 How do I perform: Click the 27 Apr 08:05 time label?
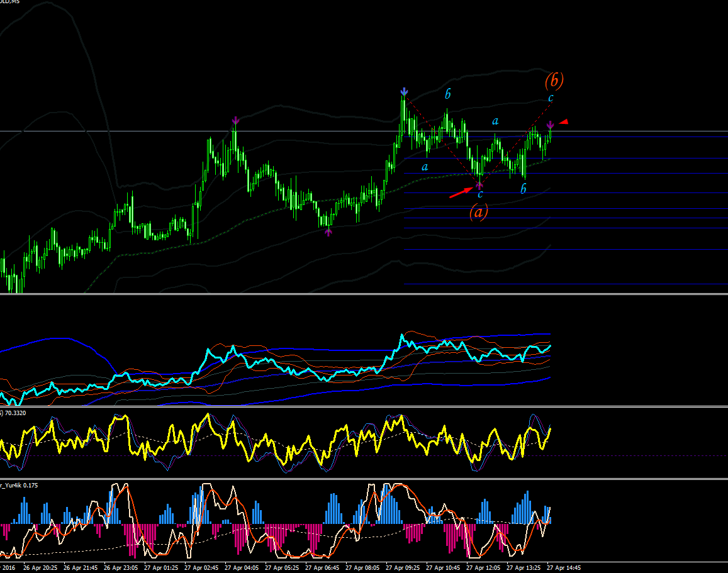pos(362,567)
